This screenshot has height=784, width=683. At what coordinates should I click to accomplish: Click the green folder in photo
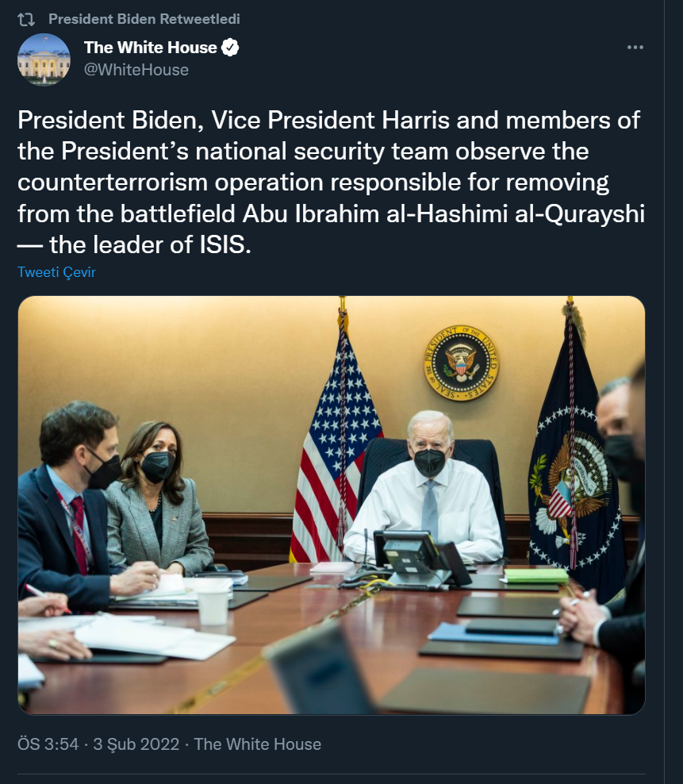point(535,576)
